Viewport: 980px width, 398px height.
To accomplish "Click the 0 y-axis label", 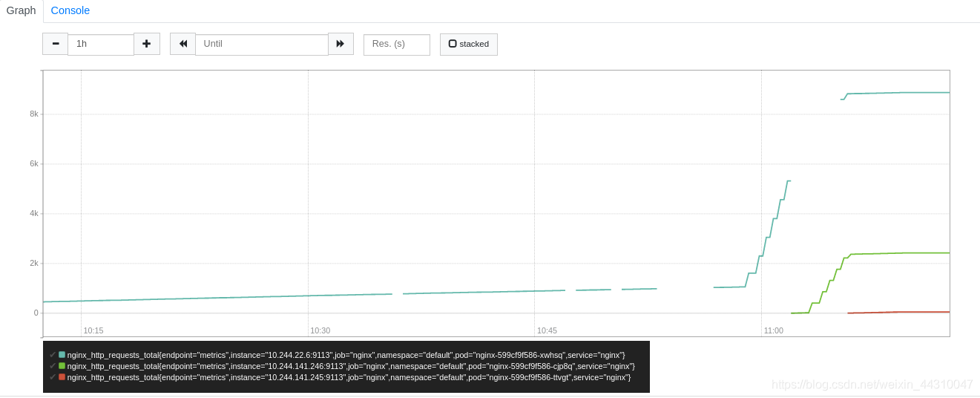I will [36, 313].
